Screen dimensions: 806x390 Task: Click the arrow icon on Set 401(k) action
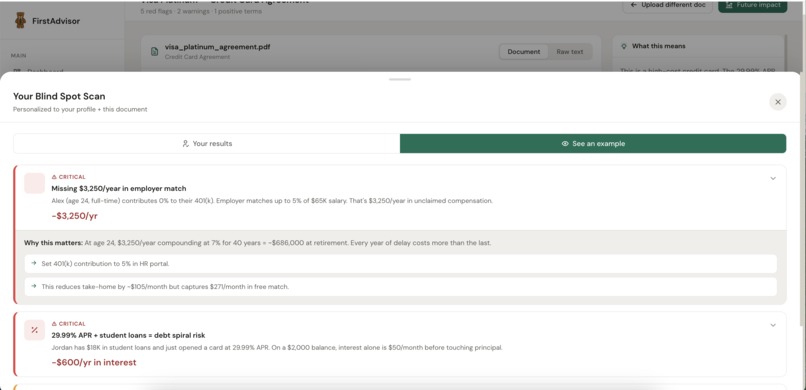34,263
